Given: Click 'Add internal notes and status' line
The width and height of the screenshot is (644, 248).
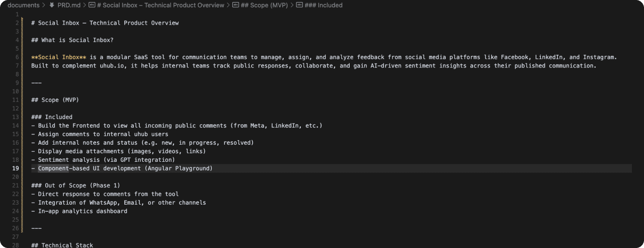Looking at the screenshot, I should point(142,143).
